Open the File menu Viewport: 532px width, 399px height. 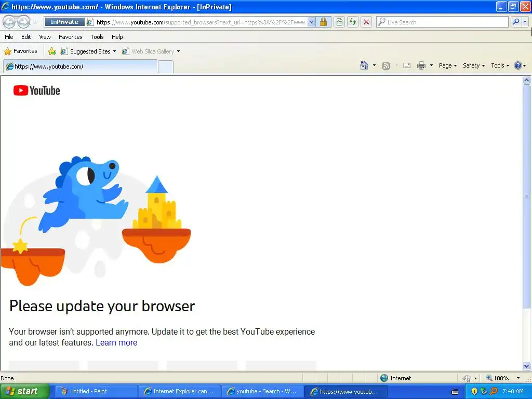(9, 37)
